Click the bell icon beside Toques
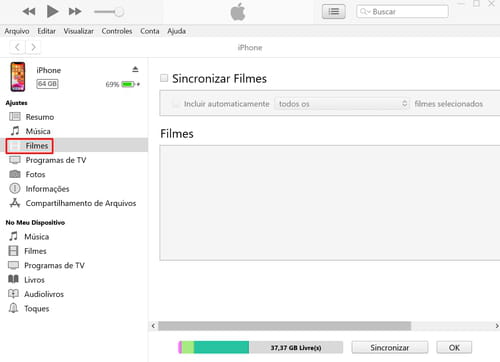The image size is (500, 362). (13, 308)
